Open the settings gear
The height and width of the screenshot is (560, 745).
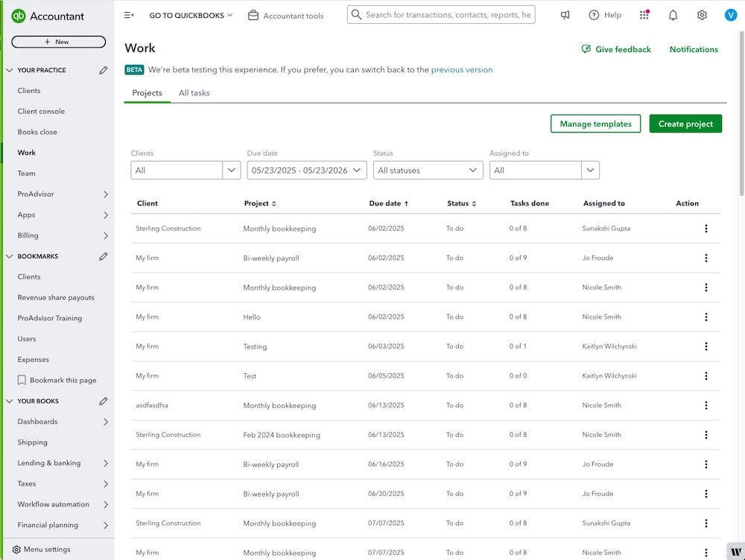[x=701, y=14]
